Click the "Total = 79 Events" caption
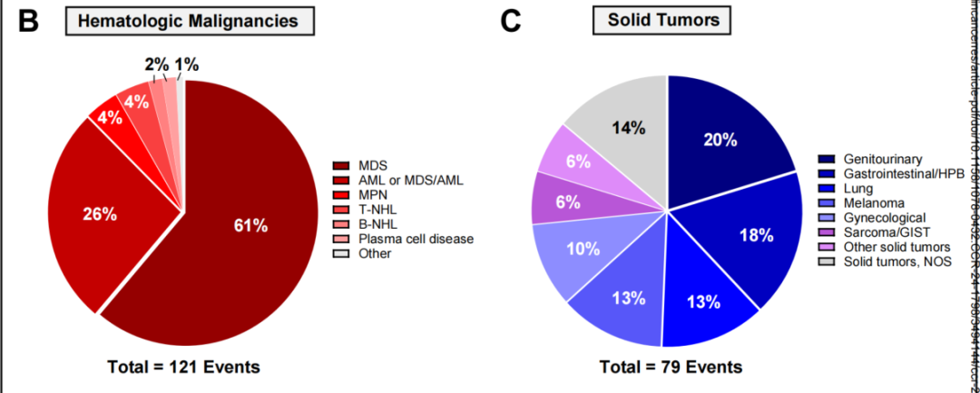The image size is (980, 393). pos(671,367)
